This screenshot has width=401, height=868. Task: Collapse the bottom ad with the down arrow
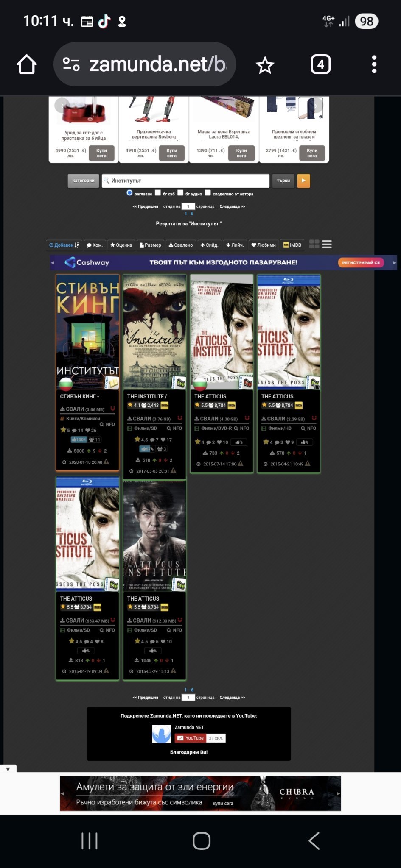[x=8, y=769]
